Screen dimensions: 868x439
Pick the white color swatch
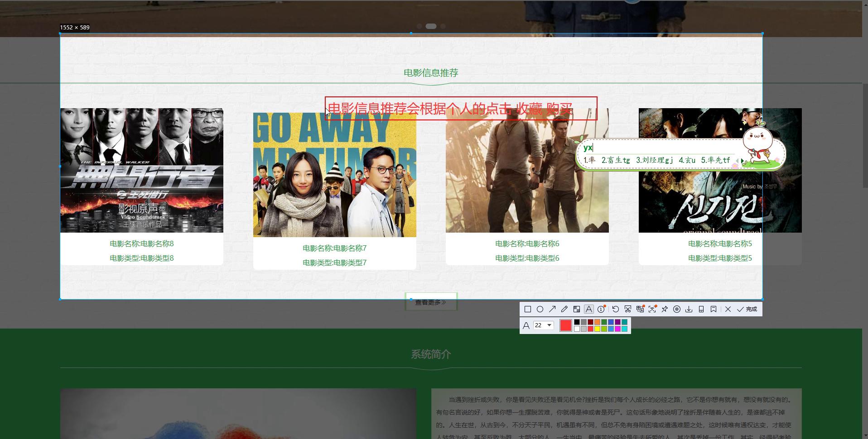[577, 329]
